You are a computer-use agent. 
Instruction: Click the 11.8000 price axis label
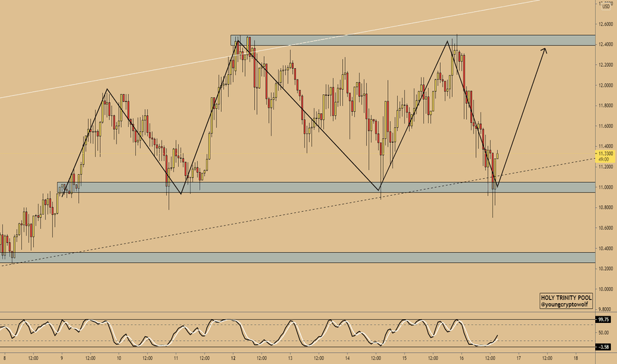(605, 105)
